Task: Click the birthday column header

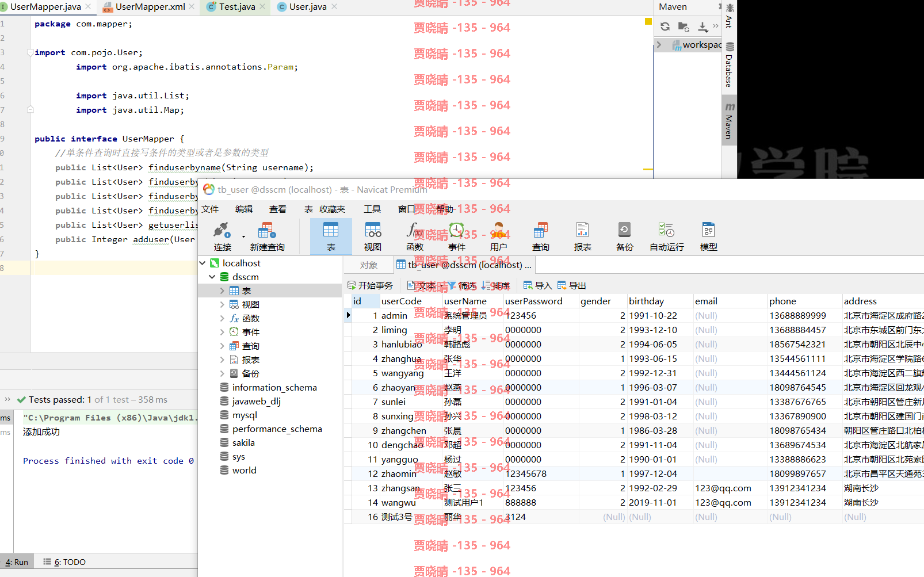Action: [x=660, y=301]
